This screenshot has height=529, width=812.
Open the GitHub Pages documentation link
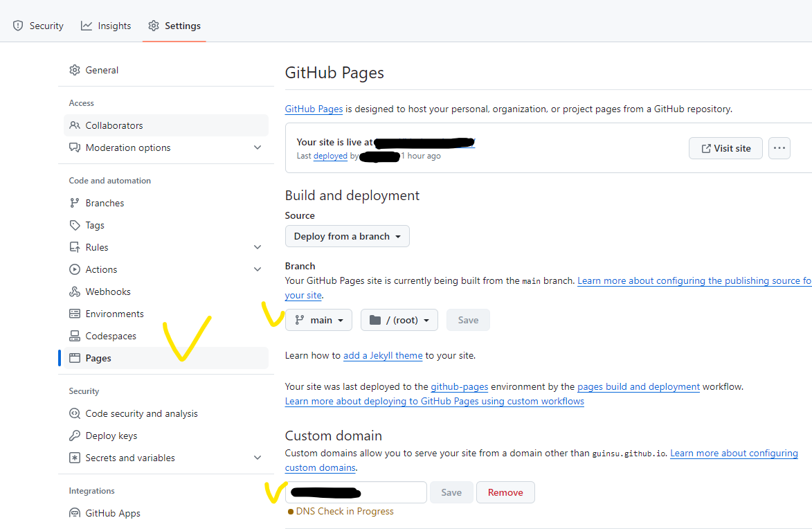click(314, 109)
